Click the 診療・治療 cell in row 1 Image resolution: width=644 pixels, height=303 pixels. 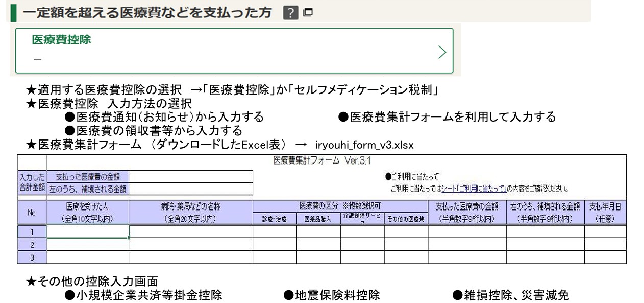(275, 231)
